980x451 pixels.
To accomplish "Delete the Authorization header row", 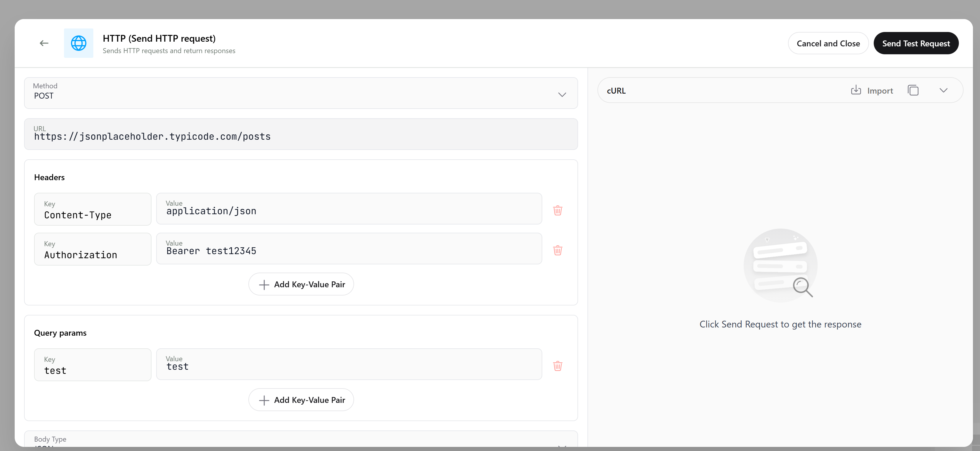I will (558, 250).
